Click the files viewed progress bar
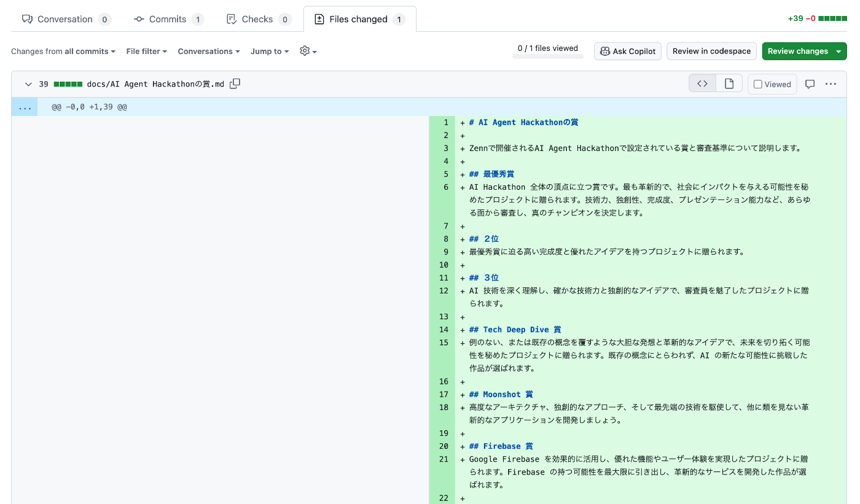The height and width of the screenshot is (504, 860). click(548, 57)
